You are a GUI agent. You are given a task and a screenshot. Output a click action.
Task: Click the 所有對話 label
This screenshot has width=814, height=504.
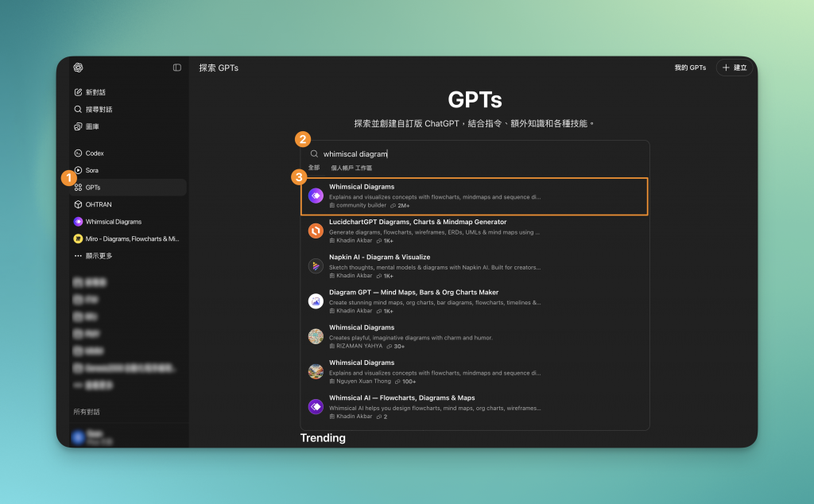click(x=87, y=412)
